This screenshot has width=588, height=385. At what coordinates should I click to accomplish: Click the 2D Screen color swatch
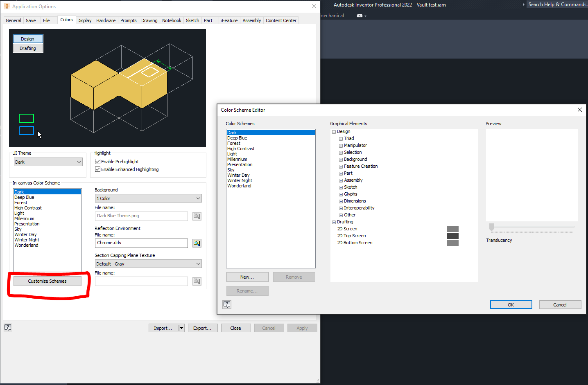pyautogui.click(x=453, y=229)
